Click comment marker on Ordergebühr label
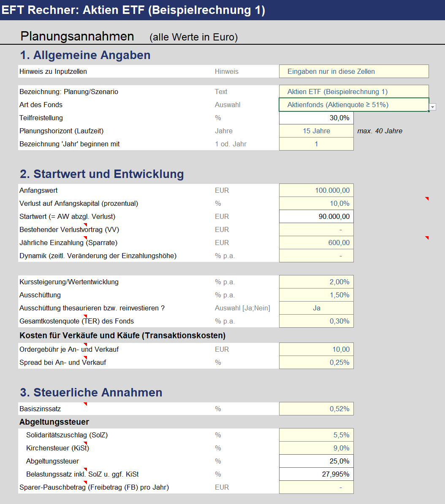The width and height of the screenshot is (445, 504). (85, 345)
